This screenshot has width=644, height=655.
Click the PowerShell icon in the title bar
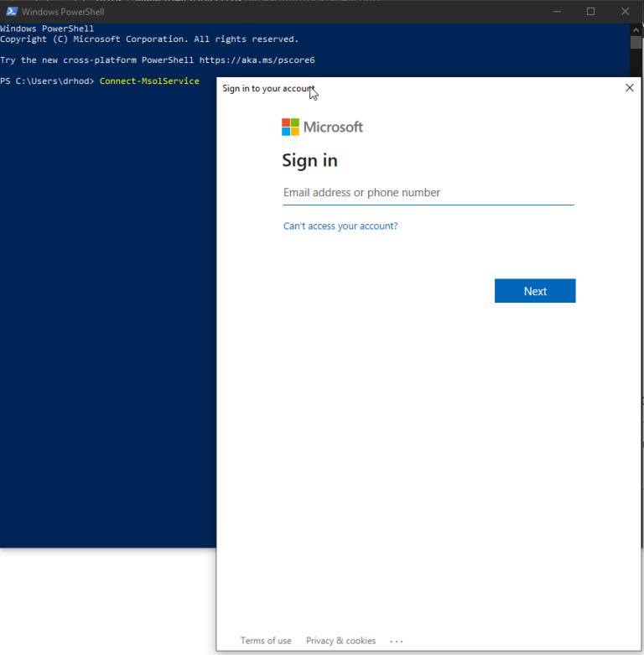12,12
